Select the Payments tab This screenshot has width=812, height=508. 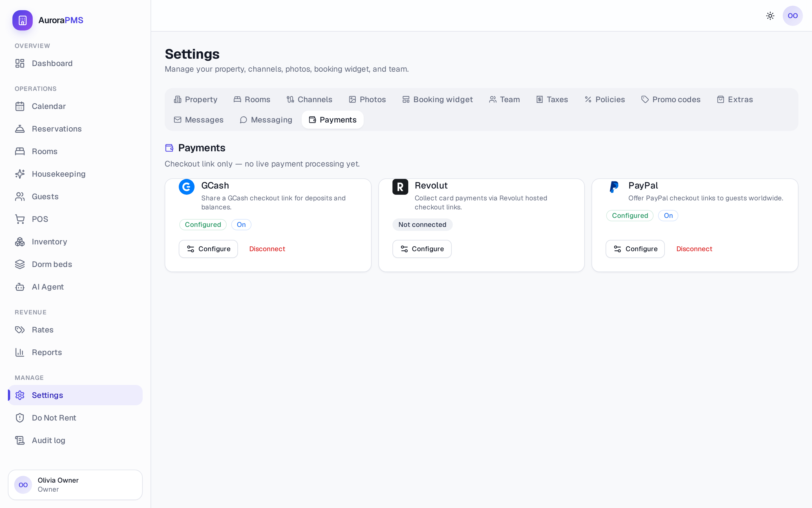[332, 120]
